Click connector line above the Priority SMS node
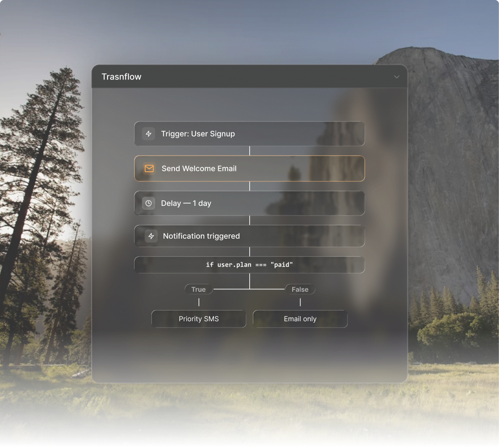 pyautogui.click(x=199, y=302)
